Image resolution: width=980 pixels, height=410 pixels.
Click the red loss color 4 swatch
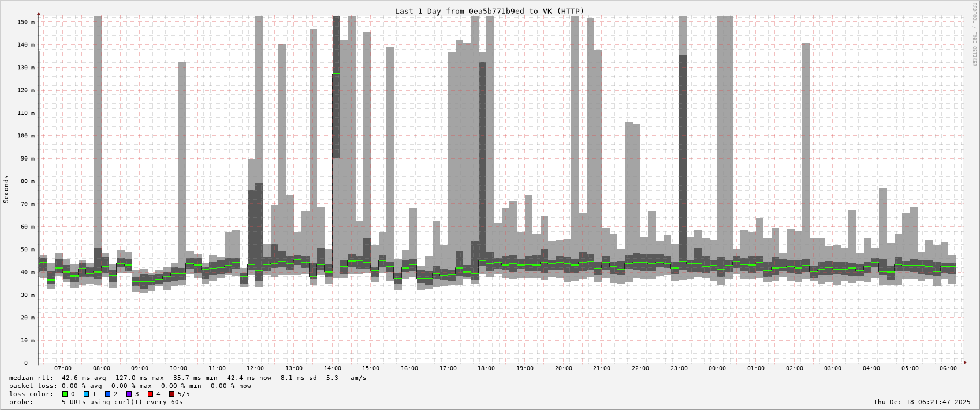151,394
